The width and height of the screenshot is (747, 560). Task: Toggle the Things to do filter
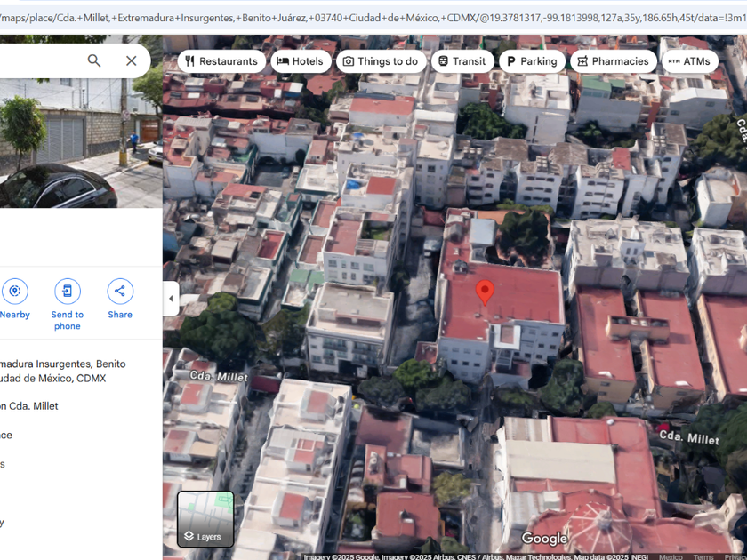380,61
